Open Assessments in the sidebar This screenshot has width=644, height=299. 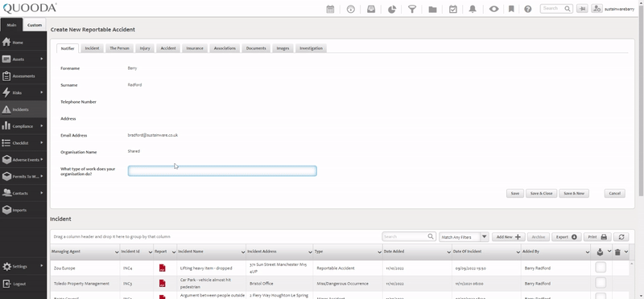(23, 76)
